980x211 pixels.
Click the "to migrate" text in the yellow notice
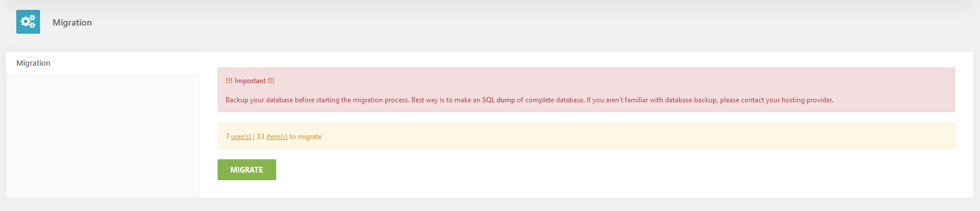coord(305,137)
